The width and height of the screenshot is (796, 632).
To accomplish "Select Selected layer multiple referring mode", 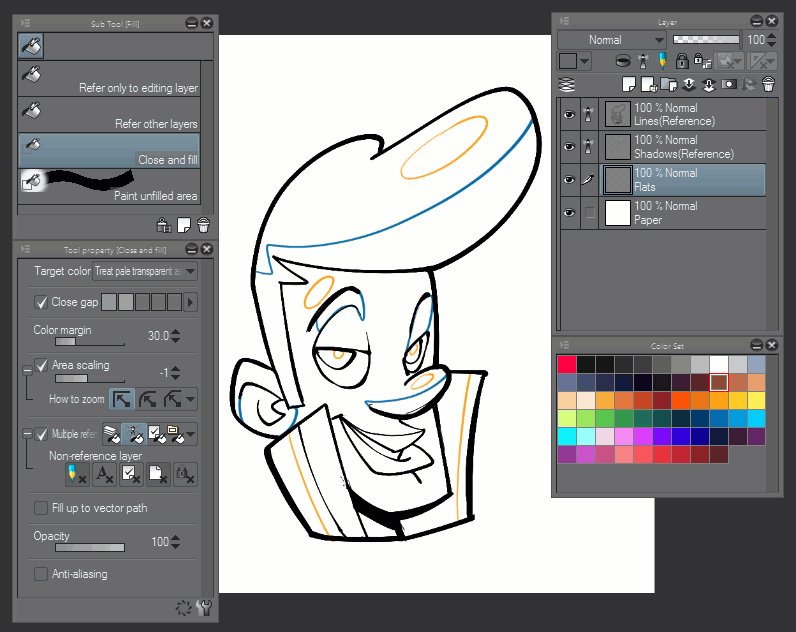I will point(156,434).
